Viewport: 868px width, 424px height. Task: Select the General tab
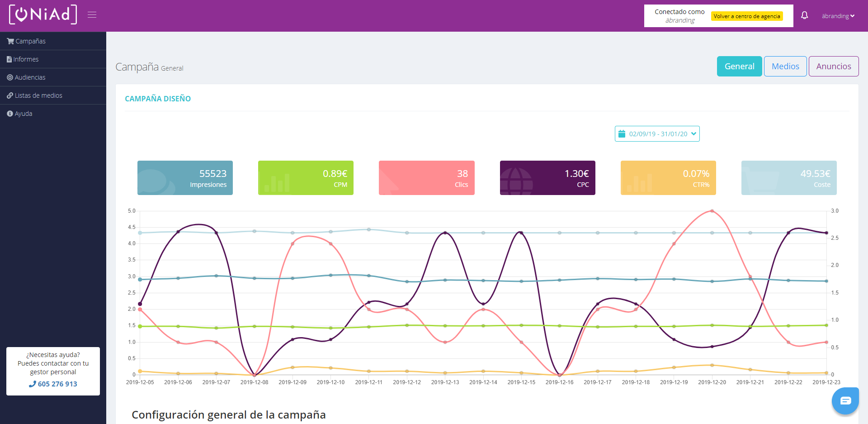(x=739, y=67)
